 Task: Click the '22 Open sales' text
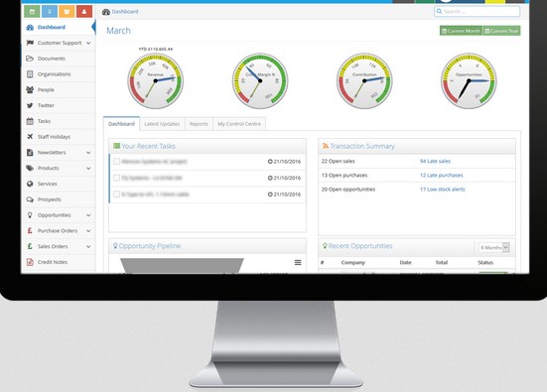339,161
